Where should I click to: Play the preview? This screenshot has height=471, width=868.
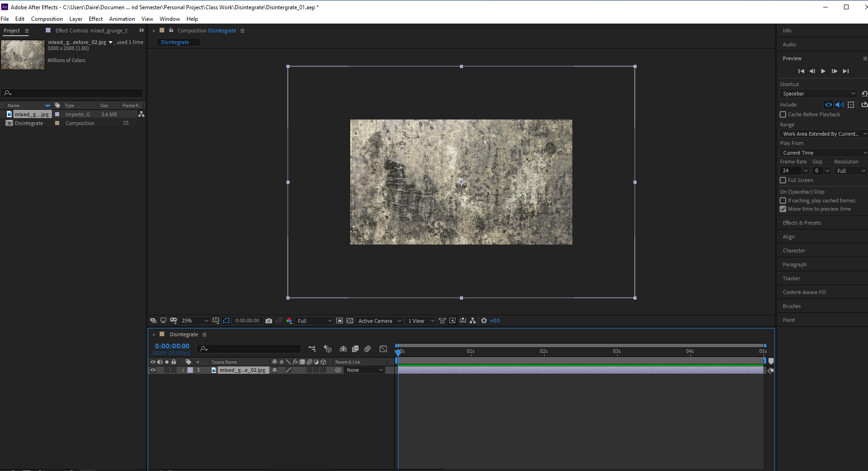(823, 71)
